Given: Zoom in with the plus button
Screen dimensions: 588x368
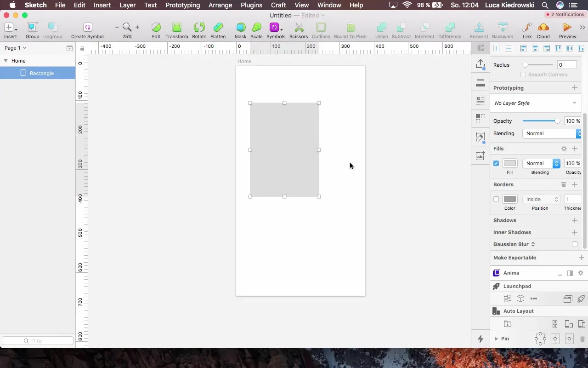Looking at the screenshot, I should [x=137, y=28].
